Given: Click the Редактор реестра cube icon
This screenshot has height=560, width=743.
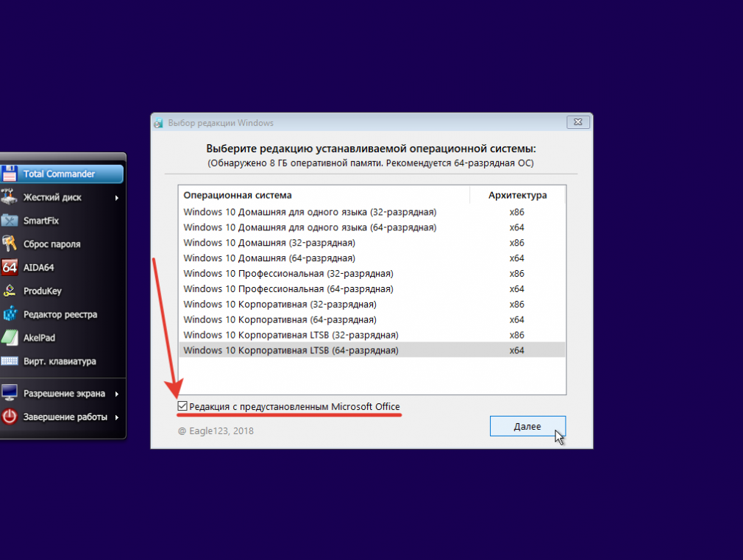Looking at the screenshot, I should [9, 314].
